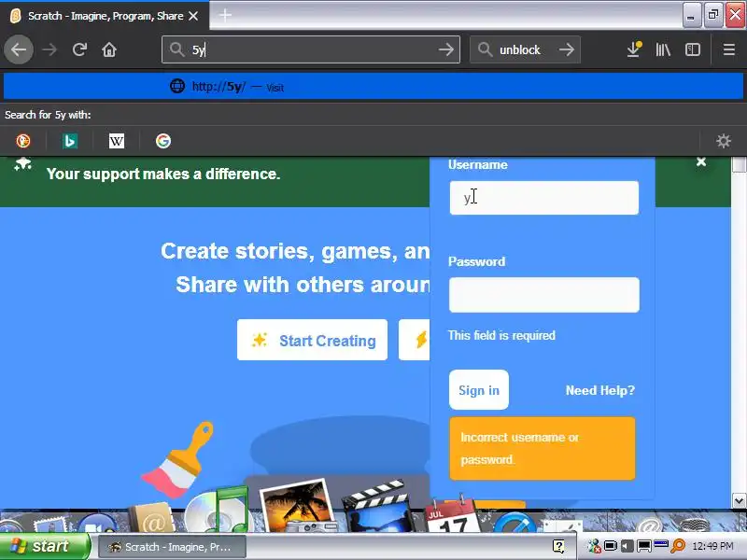Viewport: 747px width, 560px height.
Task: Open a new browser tab
Action: coord(225,15)
